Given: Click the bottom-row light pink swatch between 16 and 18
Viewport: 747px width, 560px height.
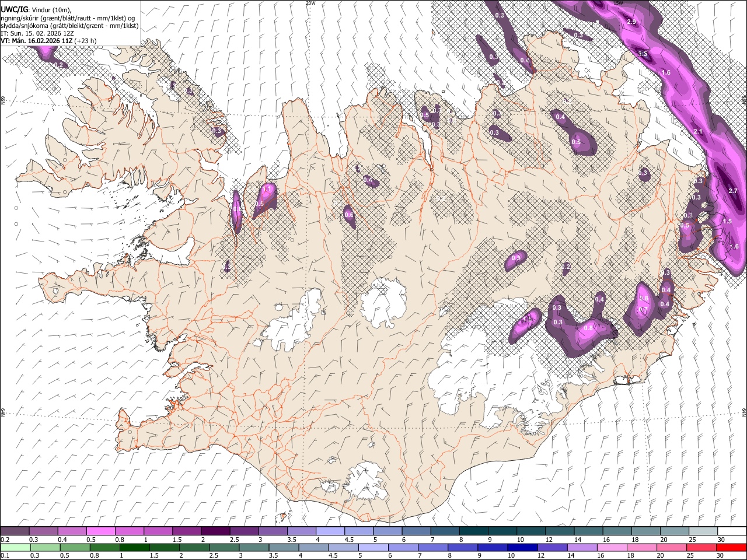Looking at the screenshot, I should 612,548.
